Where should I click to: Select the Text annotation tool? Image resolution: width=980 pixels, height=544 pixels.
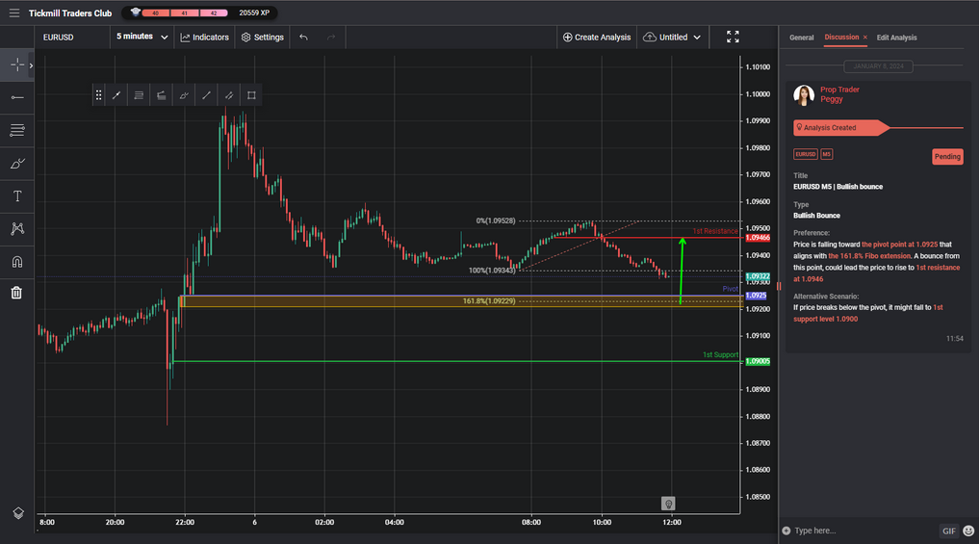point(17,196)
